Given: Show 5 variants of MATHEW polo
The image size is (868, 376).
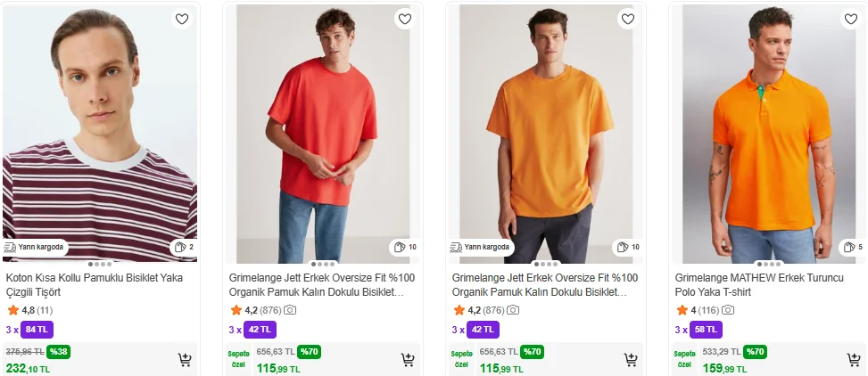Looking at the screenshot, I should (851, 247).
